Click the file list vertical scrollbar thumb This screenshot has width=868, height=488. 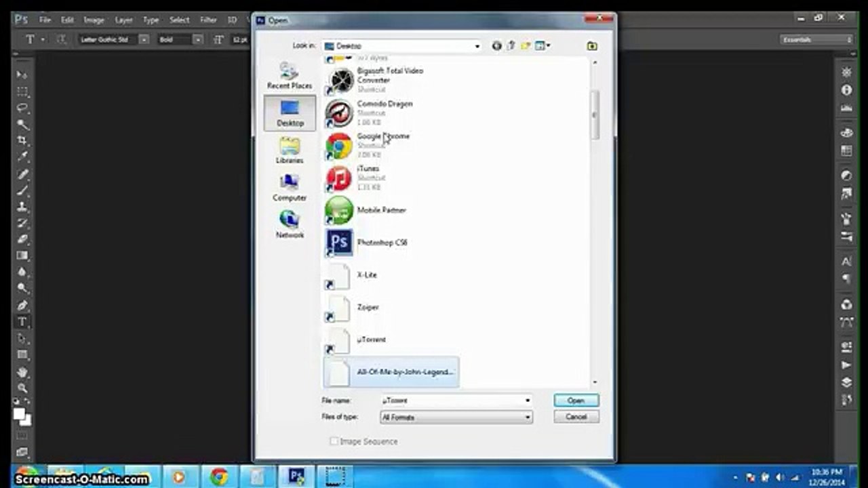(595, 115)
